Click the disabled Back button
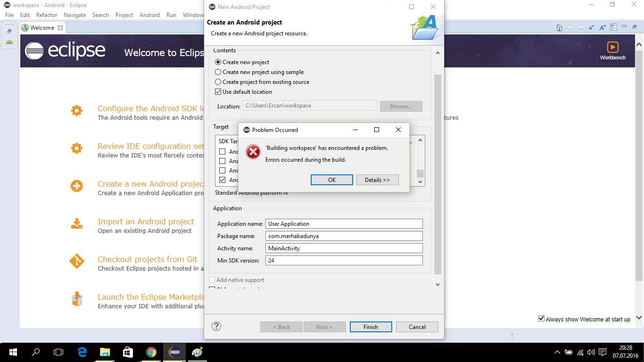The image size is (644, 362). [x=281, y=327]
